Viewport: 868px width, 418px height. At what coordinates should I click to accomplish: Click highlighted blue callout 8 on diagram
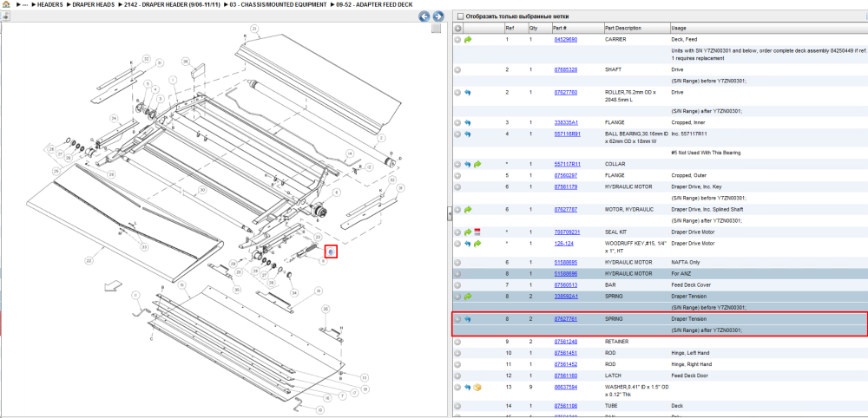point(331,252)
